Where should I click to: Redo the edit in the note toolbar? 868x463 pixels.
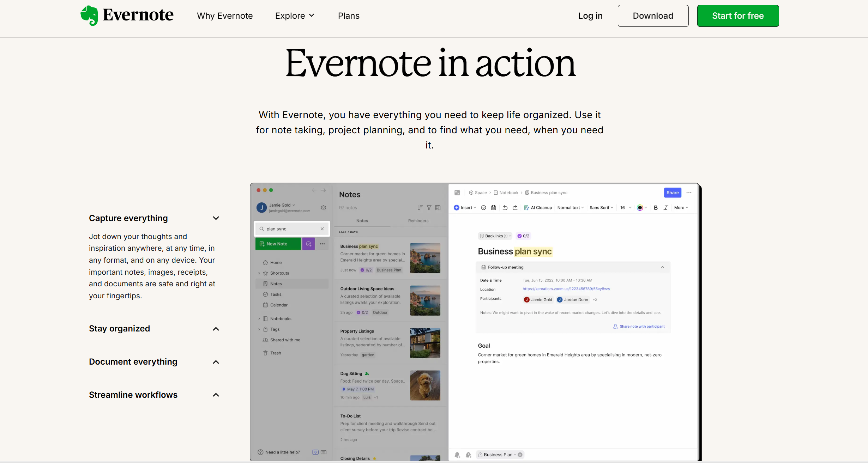coord(515,208)
